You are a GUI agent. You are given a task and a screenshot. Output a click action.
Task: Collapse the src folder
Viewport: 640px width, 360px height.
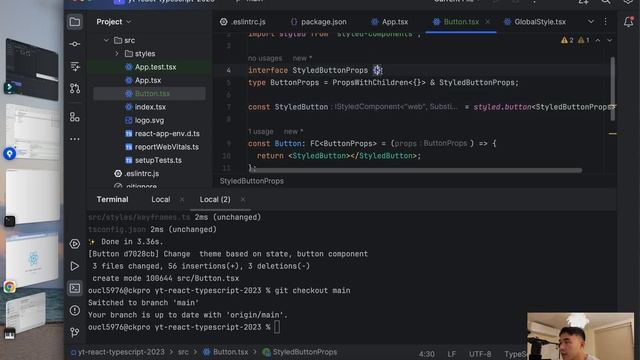pyautogui.click(x=106, y=40)
